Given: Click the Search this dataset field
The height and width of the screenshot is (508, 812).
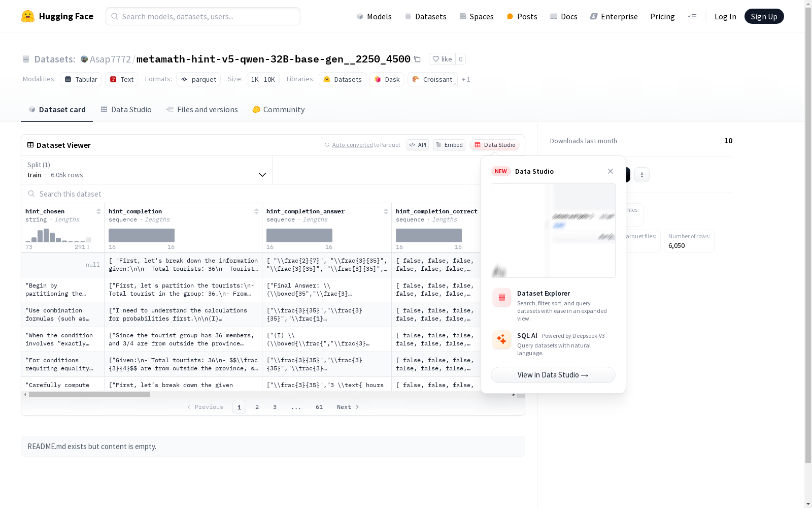Looking at the screenshot, I should click(x=251, y=194).
